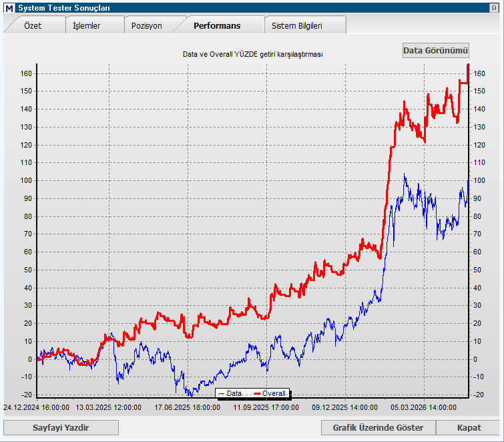Close the System Tester Sonuçları window
This screenshot has height=442, width=504.
(x=494, y=8)
